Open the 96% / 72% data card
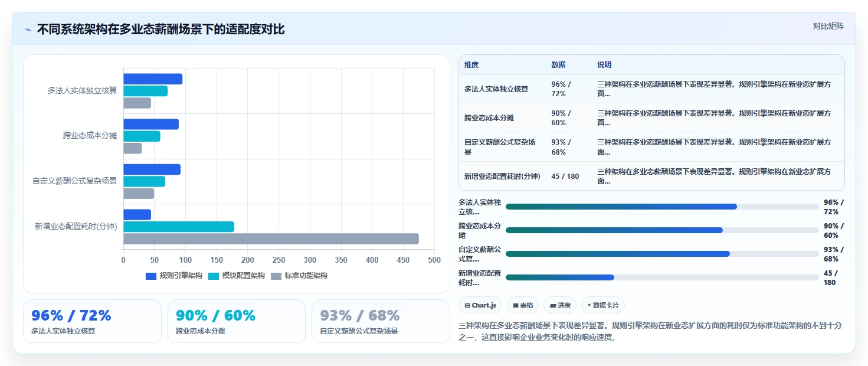868x366 pixels. click(92, 321)
